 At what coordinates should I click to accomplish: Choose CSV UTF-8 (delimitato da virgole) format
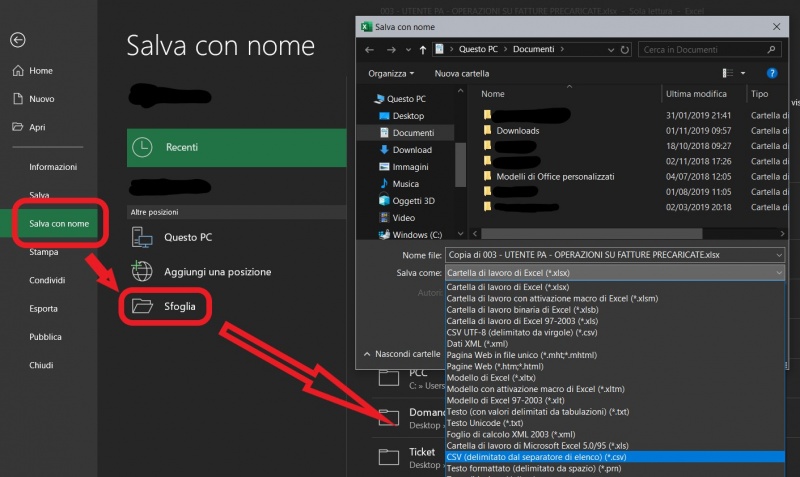[523, 330]
